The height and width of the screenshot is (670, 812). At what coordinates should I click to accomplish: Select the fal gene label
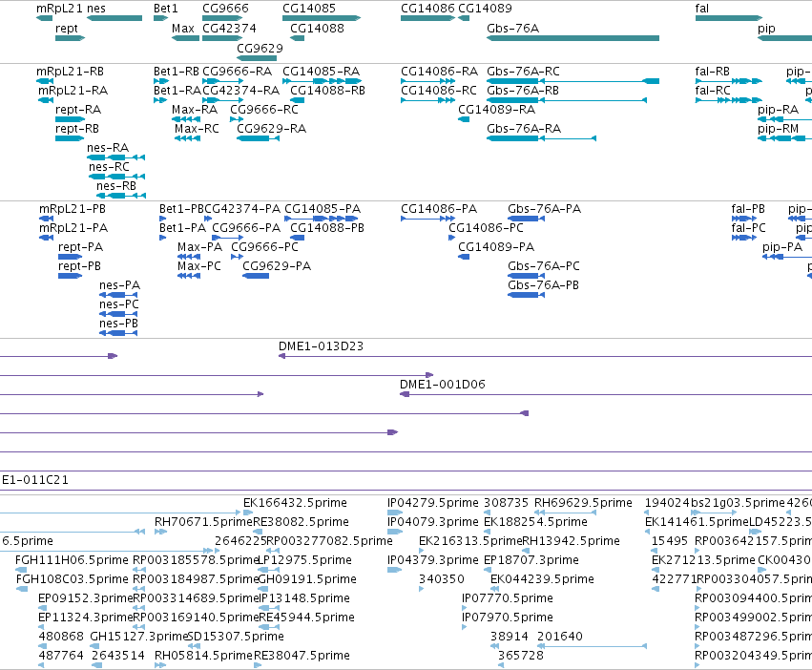pyautogui.click(x=701, y=9)
